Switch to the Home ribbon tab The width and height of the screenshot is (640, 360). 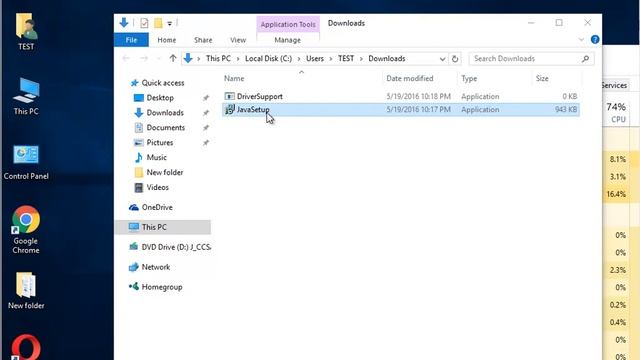click(167, 40)
